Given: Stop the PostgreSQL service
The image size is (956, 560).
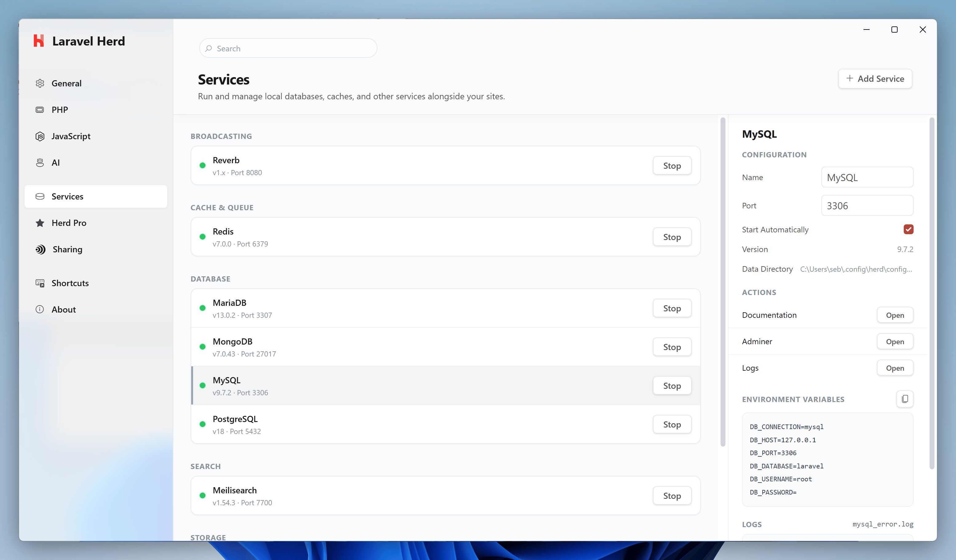Looking at the screenshot, I should [672, 424].
